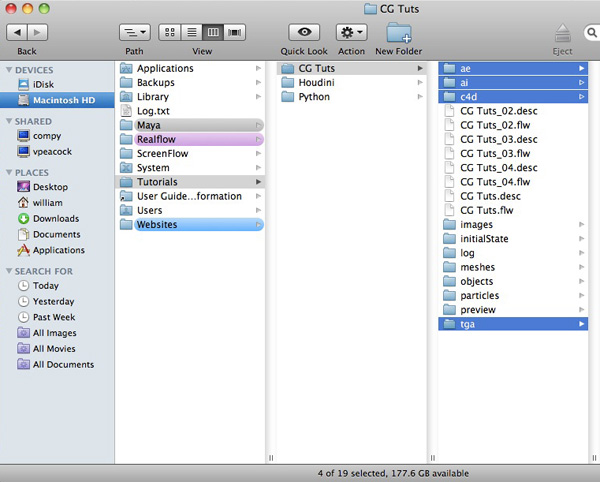The width and height of the screenshot is (600, 482).
Task: Create a New Folder from toolbar
Action: coord(399,33)
